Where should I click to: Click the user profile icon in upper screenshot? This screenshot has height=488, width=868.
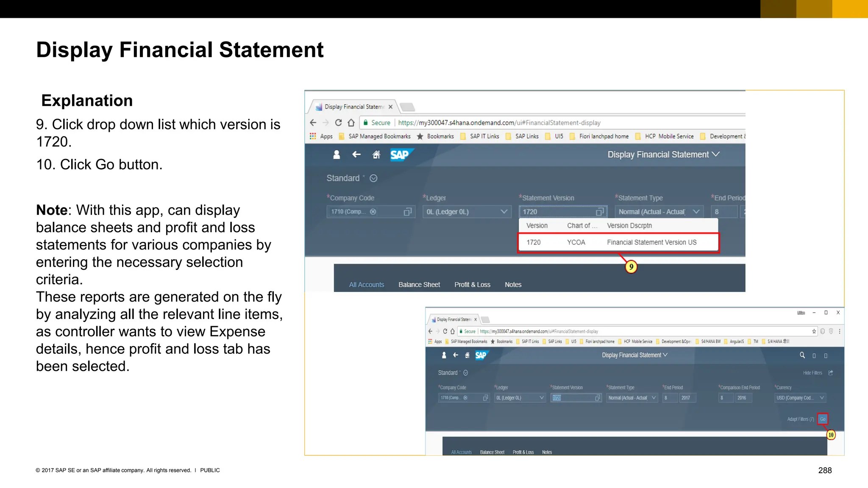[337, 155]
